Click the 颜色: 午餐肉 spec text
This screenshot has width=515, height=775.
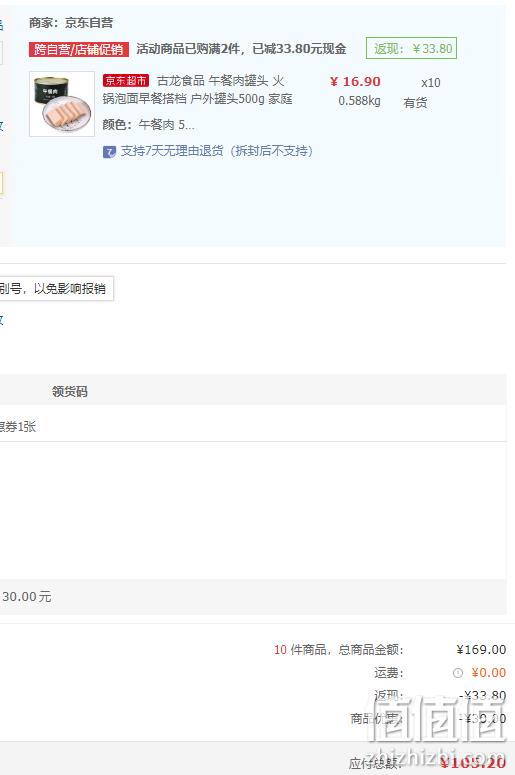coord(148,125)
